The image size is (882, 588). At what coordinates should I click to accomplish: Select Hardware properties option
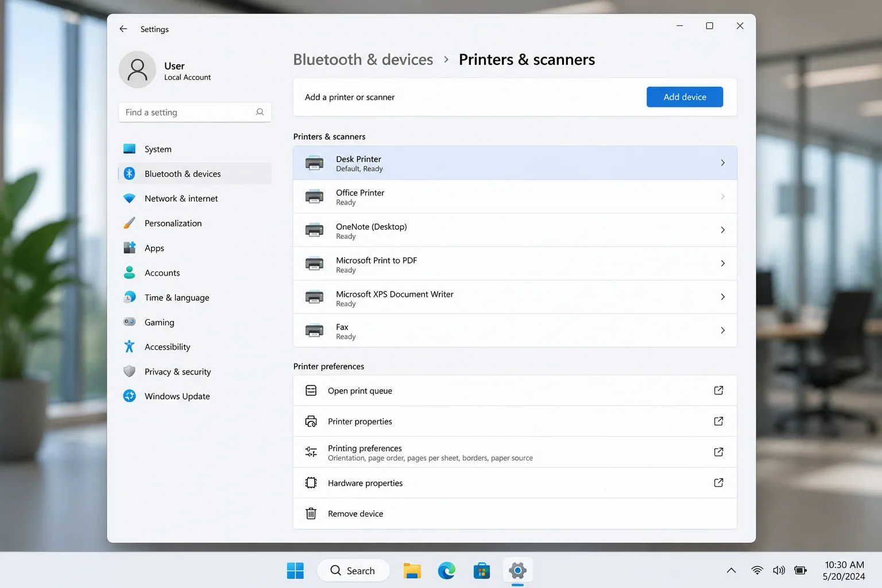pyautogui.click(x=515, y=483)
